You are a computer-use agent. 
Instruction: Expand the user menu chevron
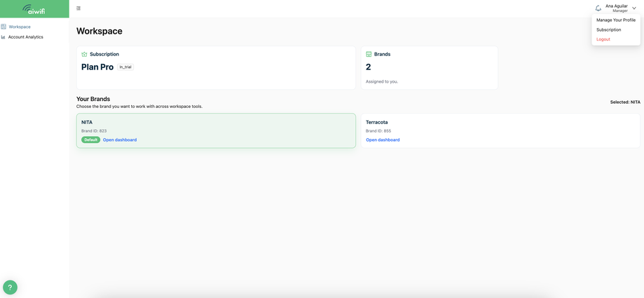634,8
